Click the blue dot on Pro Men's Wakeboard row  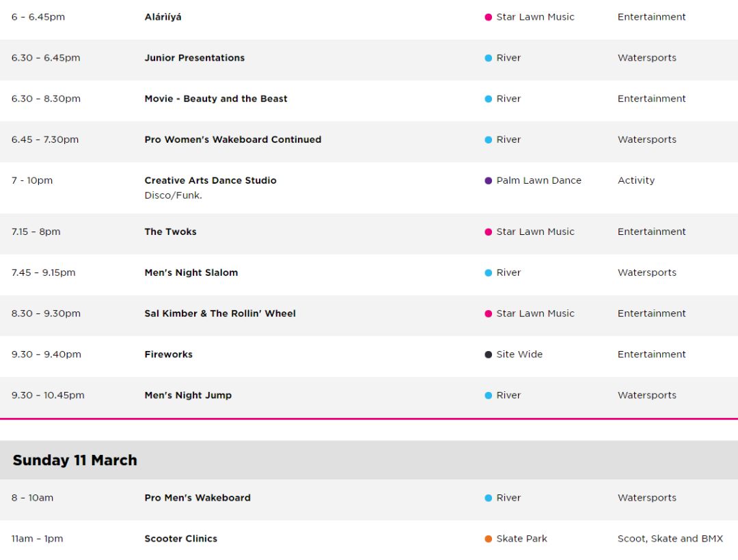tap(488, 499)
